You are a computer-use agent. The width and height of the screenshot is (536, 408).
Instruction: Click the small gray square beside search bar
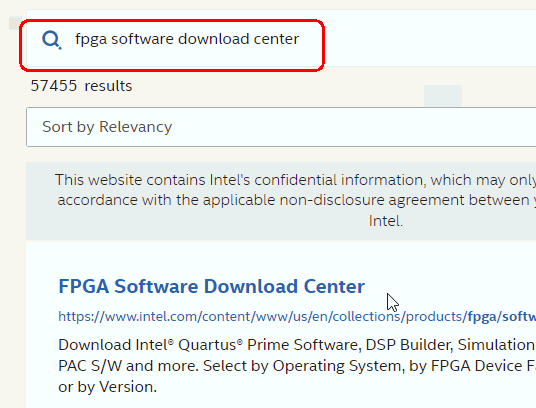(x=15, y=23)
